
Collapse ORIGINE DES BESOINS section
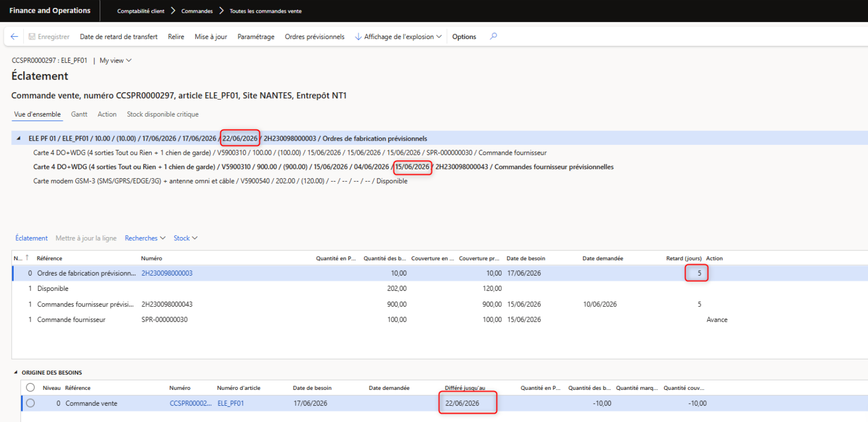tap(16, 372)
